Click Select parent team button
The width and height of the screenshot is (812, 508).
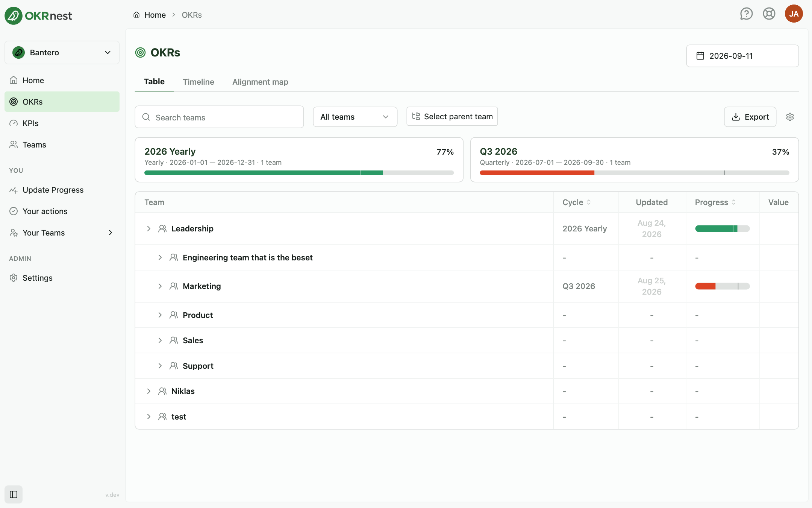point(452,116)
